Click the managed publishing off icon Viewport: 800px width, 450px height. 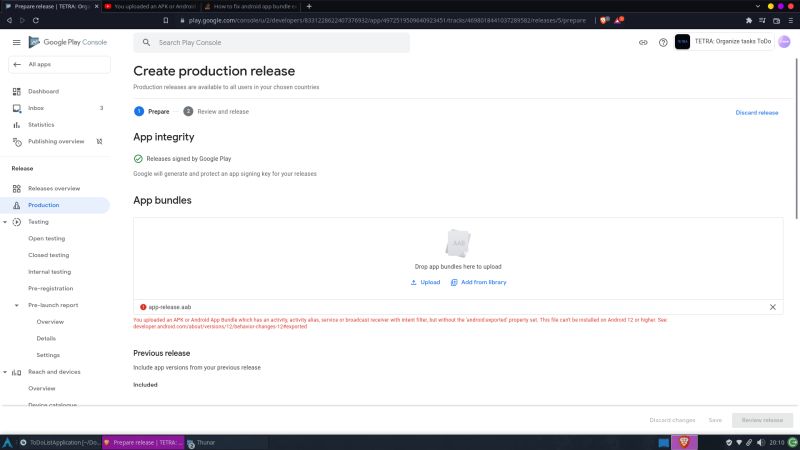[99, 141]
